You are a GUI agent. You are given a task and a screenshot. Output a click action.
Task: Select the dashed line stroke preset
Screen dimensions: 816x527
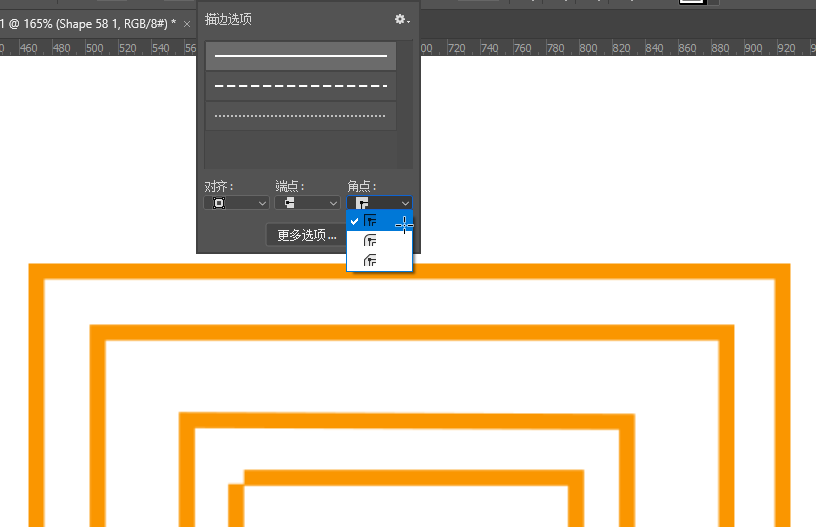point(301,86)
